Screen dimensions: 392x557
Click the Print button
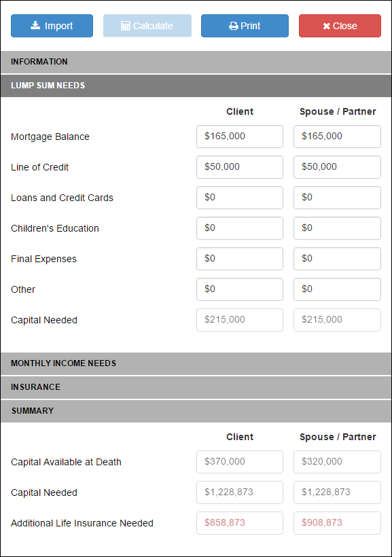pos(245,26)
